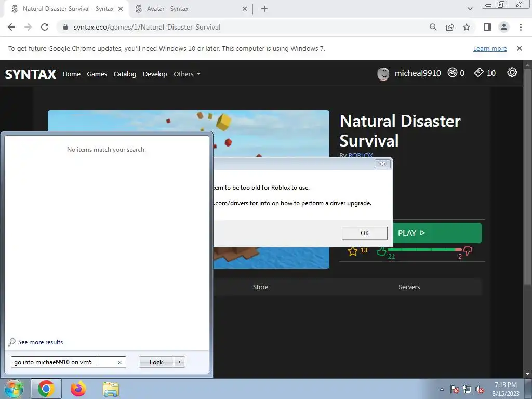Click the muted volume tray icon
532x399 pixels.
[x=480, y=389]
